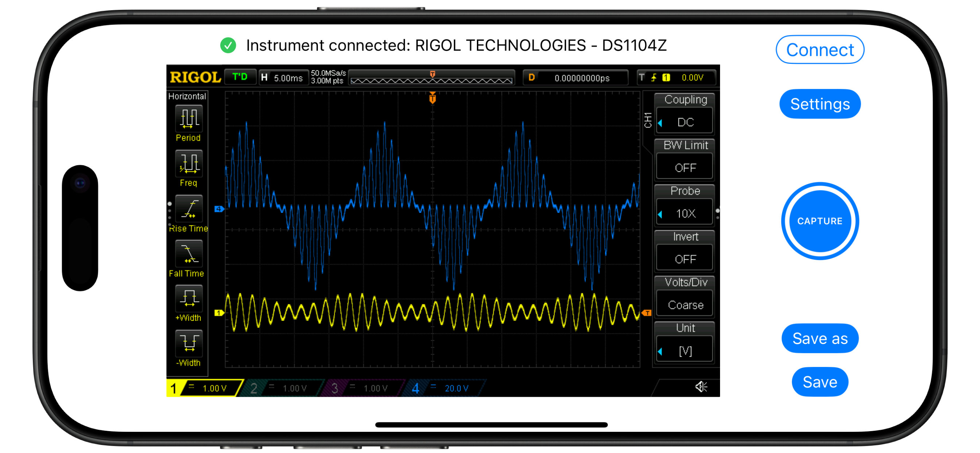Screen dimensions: 980x453
Task: Select the Period measurement icon
Action: 189,119
